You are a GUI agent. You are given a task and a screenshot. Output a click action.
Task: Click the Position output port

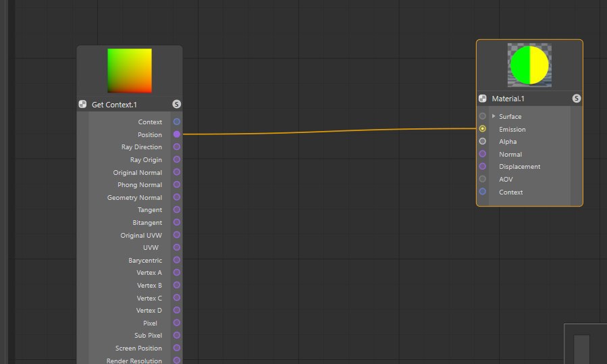point(176,134)
